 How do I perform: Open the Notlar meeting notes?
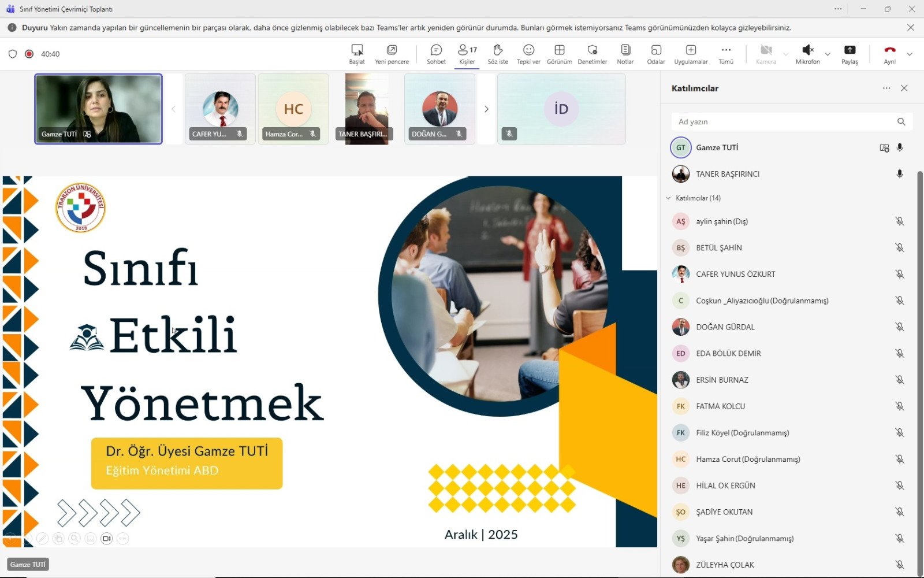click(x=625, y=54)
